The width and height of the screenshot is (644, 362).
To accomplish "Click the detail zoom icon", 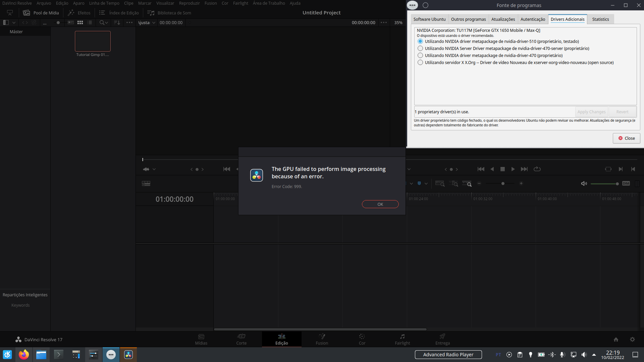I will pos(453,183).
